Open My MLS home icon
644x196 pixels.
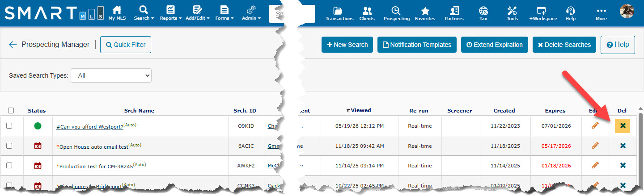117,13
